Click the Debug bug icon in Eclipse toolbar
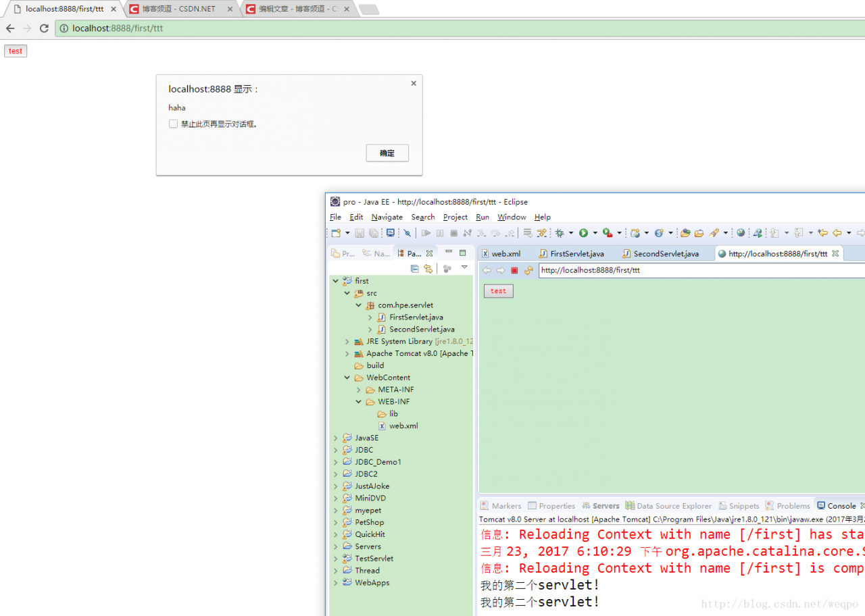The height and width of the screenshot is (616, 865). click(x=560, y=233)
